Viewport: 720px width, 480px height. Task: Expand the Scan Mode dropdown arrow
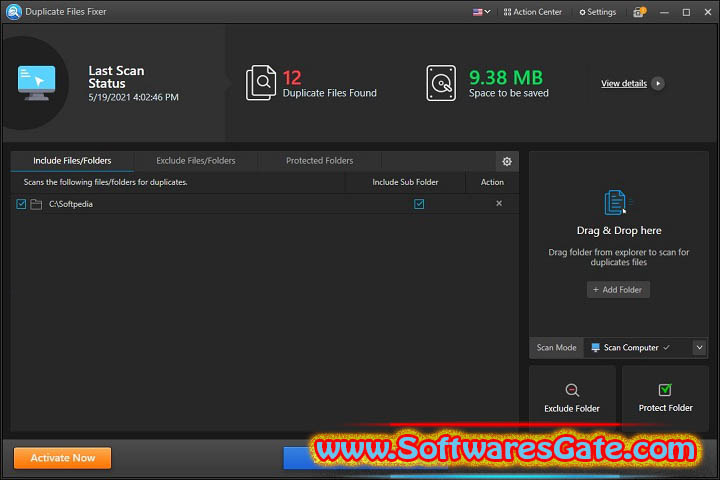699,348
